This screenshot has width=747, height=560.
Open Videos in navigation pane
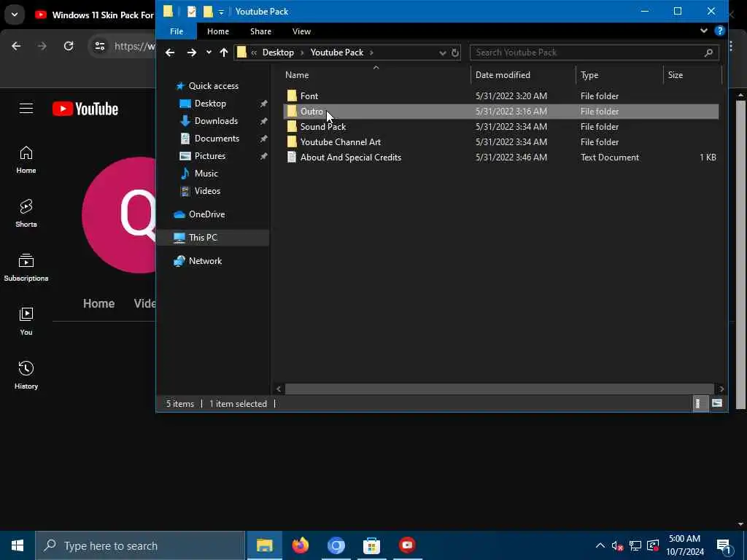[207, 191]
